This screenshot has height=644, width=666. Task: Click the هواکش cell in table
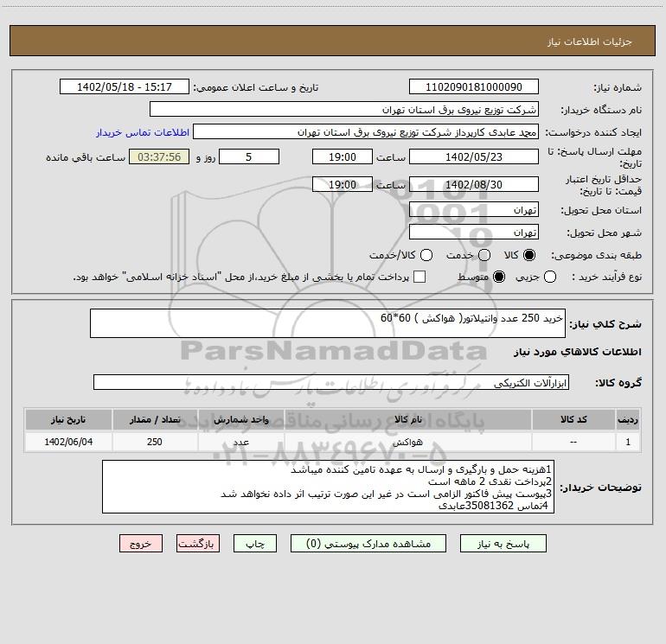407,442
